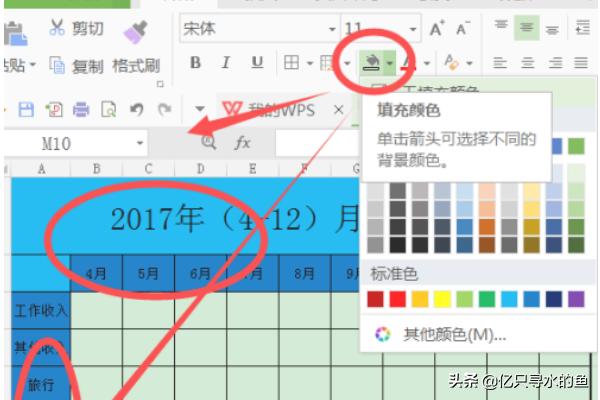This screenshot has width=600, height=400.
Task: Click the fx insert function icon
Action: point(243,143)
